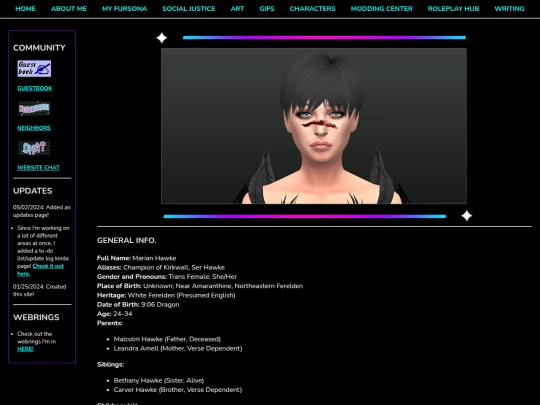540x405 pixels.
Task: Select the 'White Ferelden' heritage line
Action: (x=166, y=295)
